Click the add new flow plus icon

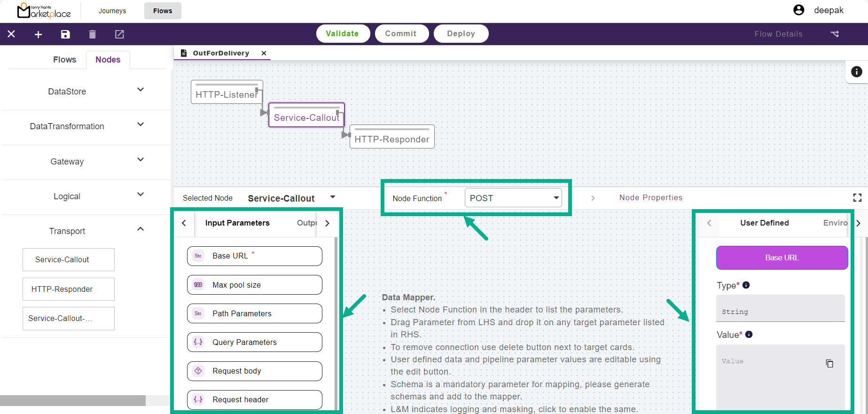(x=39, y=34)
